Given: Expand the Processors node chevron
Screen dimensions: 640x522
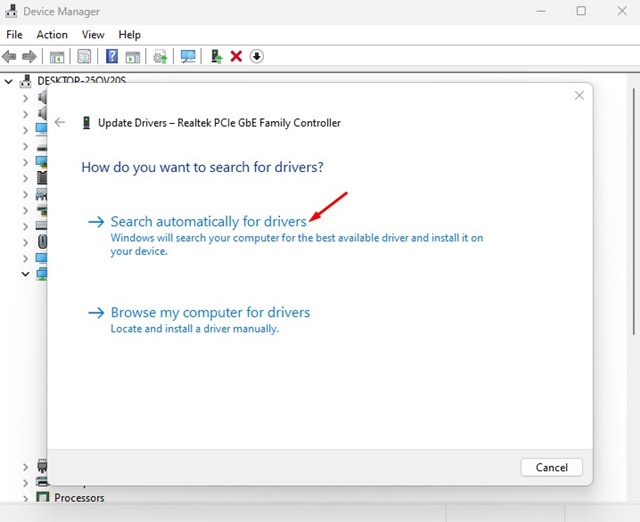Looking at the screenshot, I should tap(25, 498).
